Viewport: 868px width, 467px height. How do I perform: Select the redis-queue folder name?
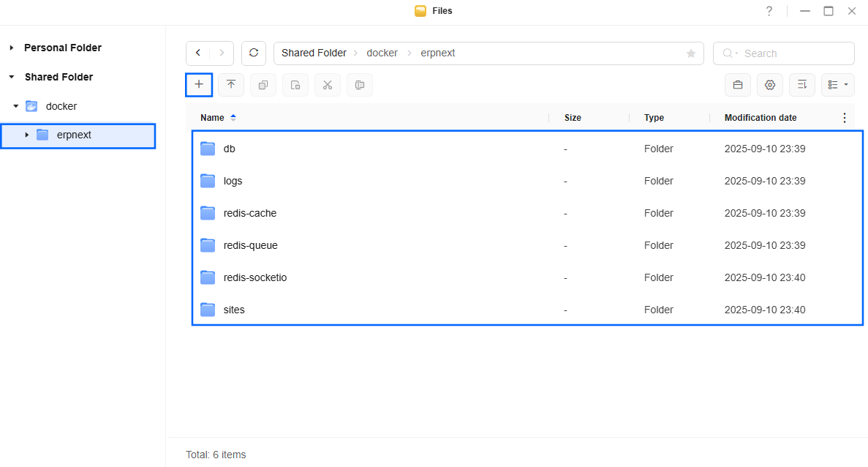(x=250, y=245)
